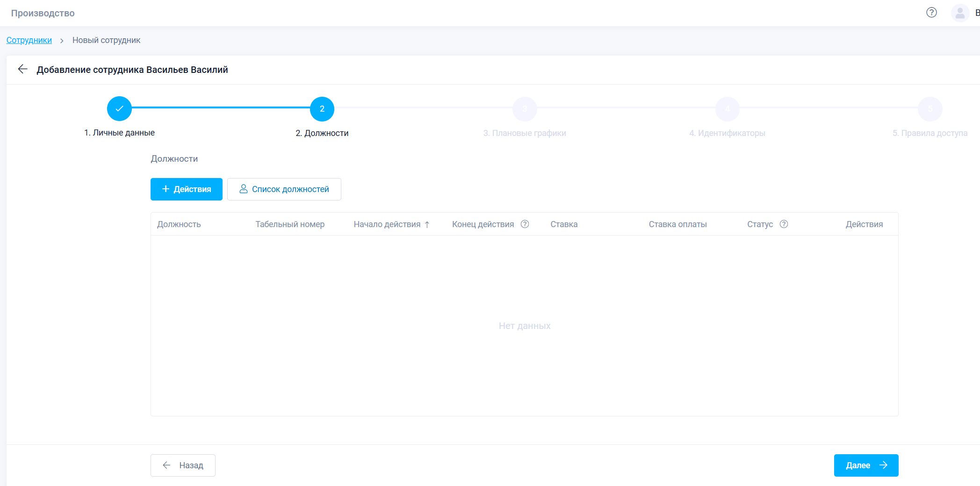980x486 pixels.
Task: Select the Личные данные step label
Action: coord(119,133)
